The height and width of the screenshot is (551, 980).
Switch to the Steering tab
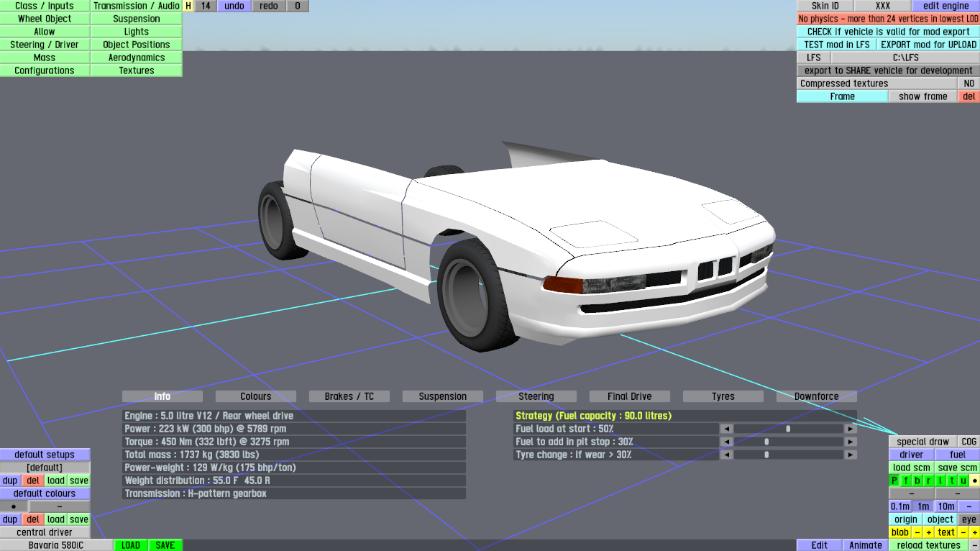[536, 396]
